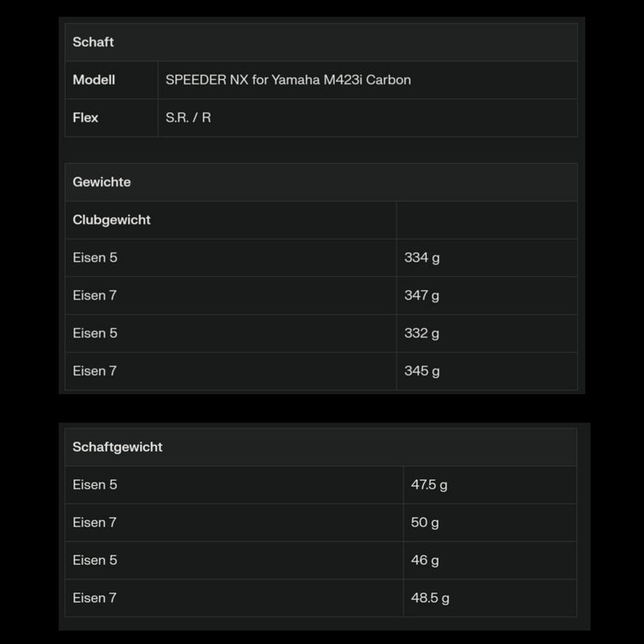
Task: Click the Schaft table header
Action: click(x=94, y=42)
